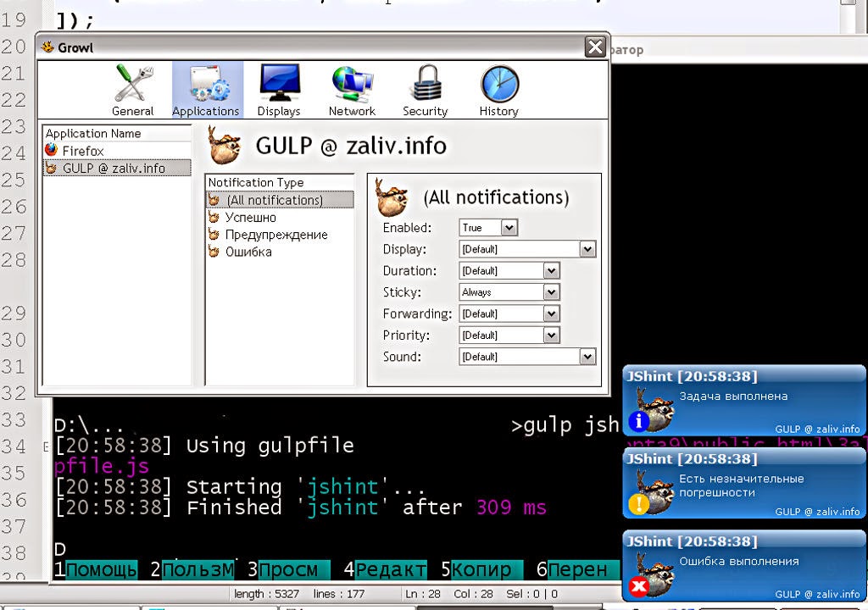This screenshot has width=868, height=610.
Task: Click function key 2 ПользМ in terminal
Action: click(x=192, y=569)
